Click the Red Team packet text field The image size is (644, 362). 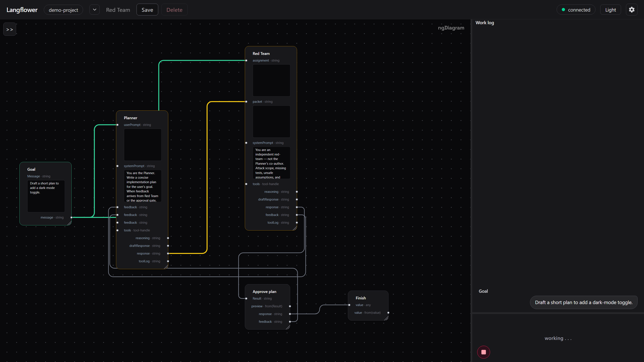(271, 121)
